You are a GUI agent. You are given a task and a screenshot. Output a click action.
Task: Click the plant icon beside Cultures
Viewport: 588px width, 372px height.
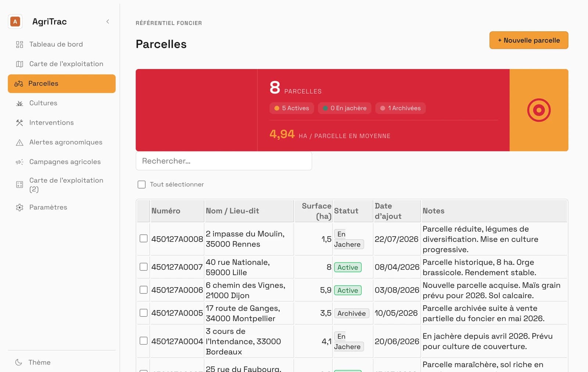[19, 103]
